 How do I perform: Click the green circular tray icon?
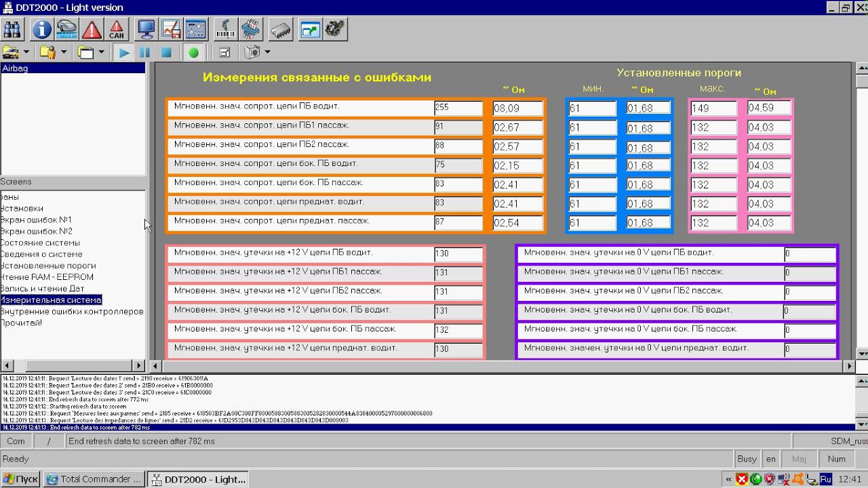pos(756,479)
